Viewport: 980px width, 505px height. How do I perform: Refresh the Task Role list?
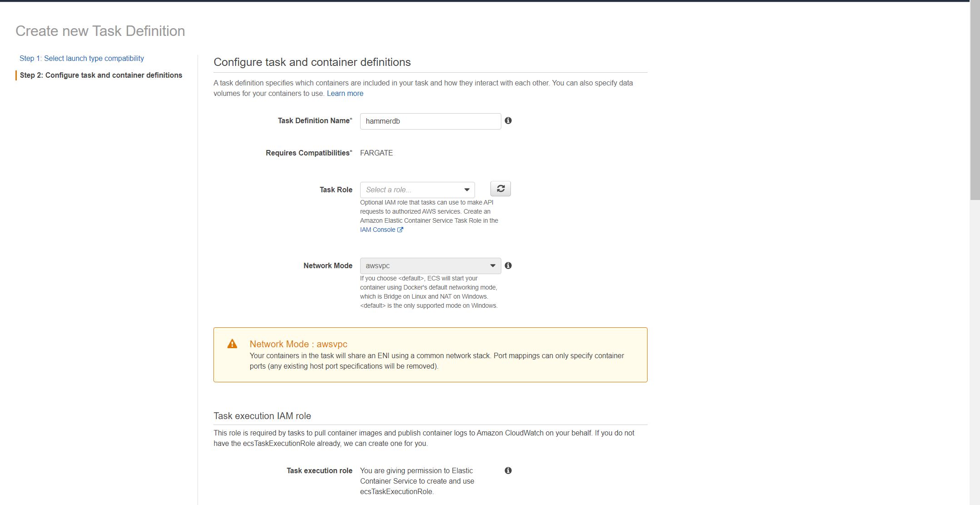tap(500, 189)
